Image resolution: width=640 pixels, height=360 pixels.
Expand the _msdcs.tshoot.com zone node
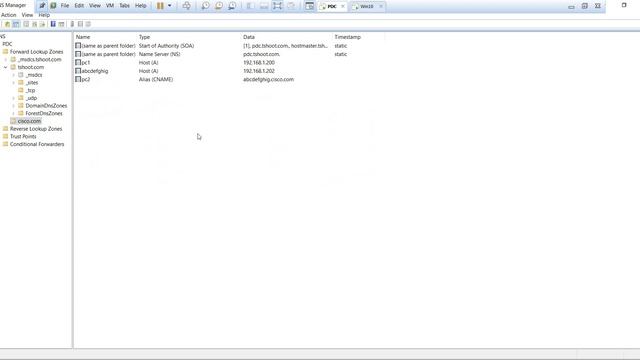click(6, 60)
